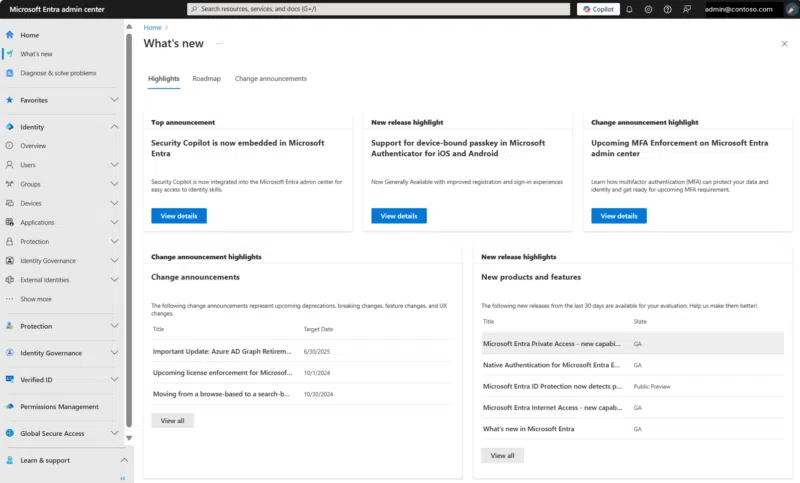
Task: Click the Learn & support icon
Action: 10,460
